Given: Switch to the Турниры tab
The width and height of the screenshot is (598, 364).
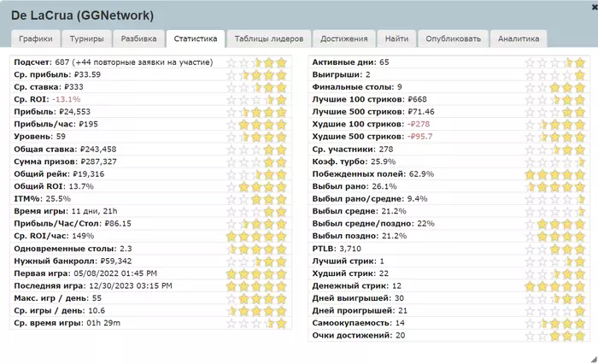Looking at the screenshot, I should click(87, 38).
